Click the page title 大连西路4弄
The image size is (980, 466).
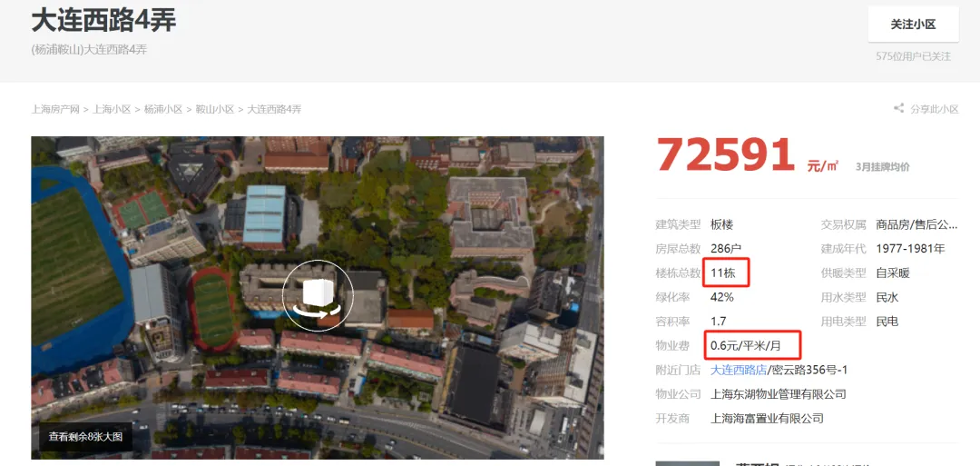tap(103, 20)
